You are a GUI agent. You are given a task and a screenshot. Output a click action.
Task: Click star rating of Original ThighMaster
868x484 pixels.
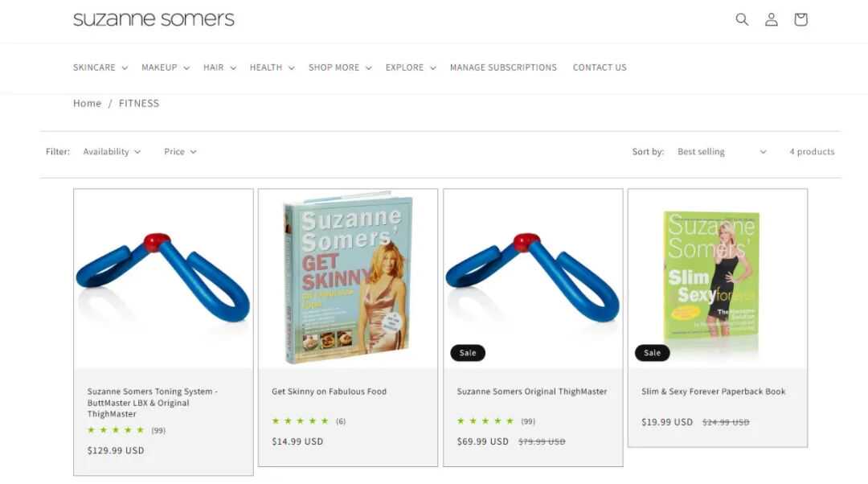pyautogui.click(x=486, y=420)
